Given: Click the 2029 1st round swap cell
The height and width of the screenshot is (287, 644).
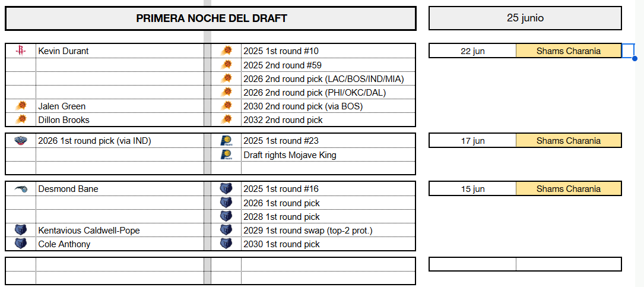Looking at the screenshot, I should [x=328, y=231].
